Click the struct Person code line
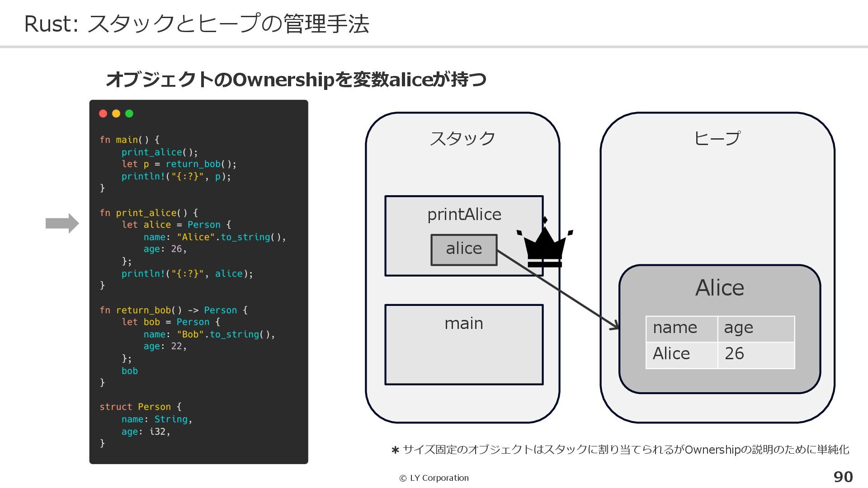 point(140,407)
